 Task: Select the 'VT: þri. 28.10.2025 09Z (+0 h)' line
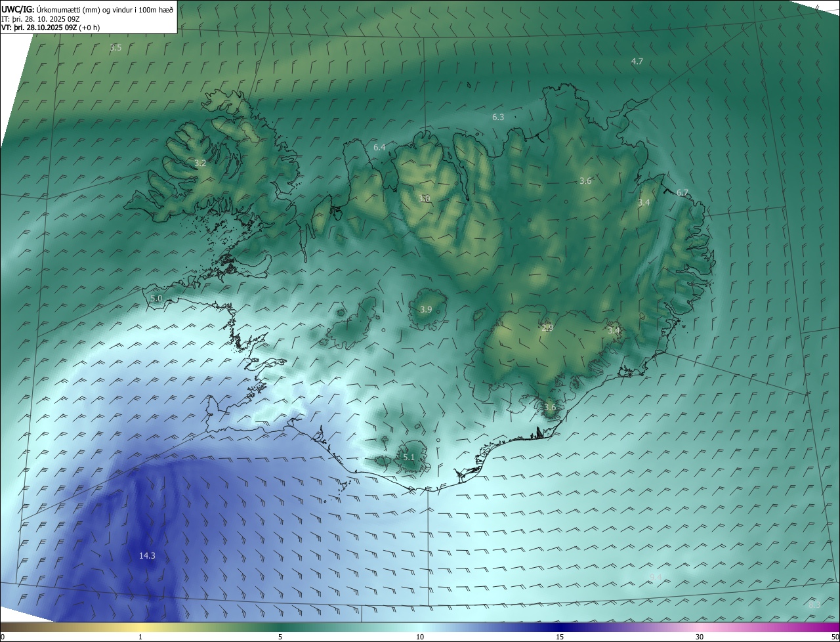(x=51, y=28)
